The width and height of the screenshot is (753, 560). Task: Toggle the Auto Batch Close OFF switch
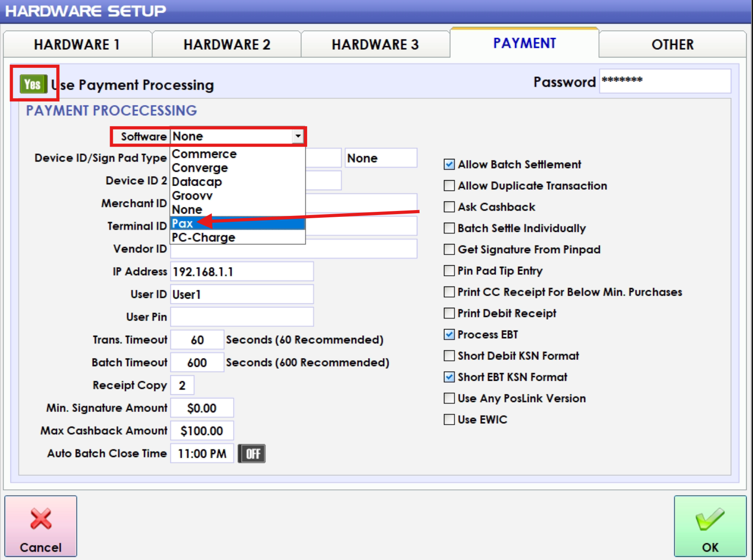(252, 454)
